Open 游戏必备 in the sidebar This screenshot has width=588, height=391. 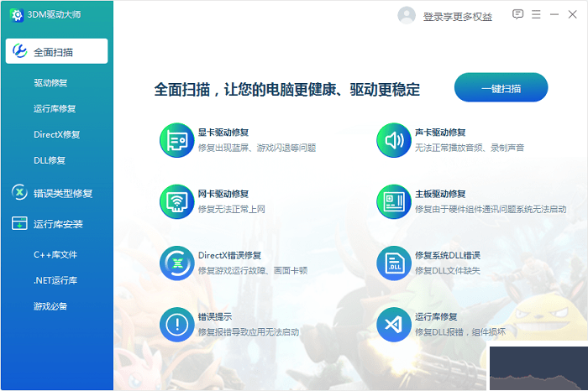click(x=50, y=306)
